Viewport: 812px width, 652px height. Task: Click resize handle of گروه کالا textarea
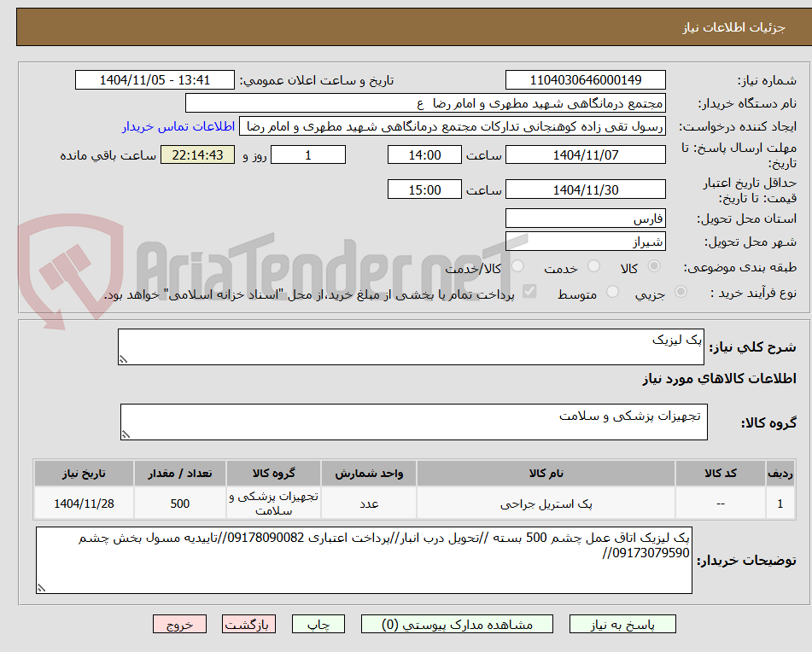(x=126, y=434)
